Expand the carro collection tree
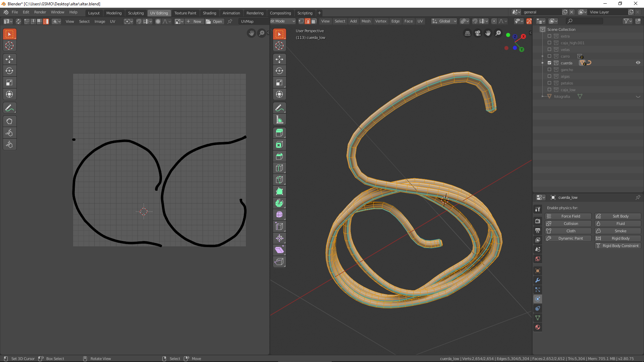The width and height of the screenshot is (644, 362). point(543,56)
